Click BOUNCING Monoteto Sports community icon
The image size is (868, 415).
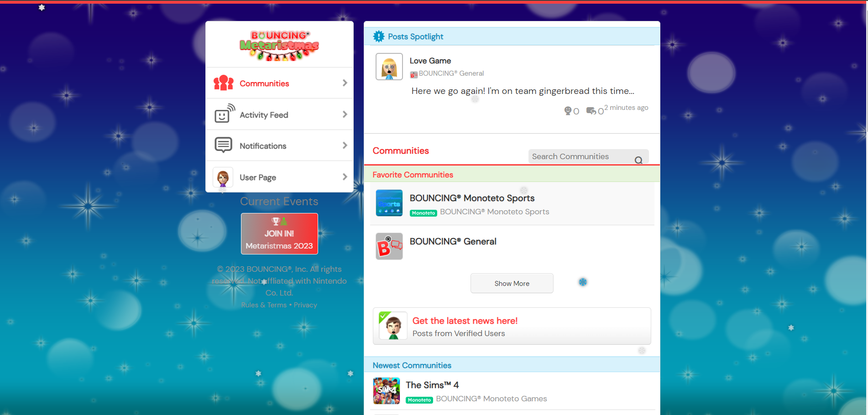coord(389,203)
